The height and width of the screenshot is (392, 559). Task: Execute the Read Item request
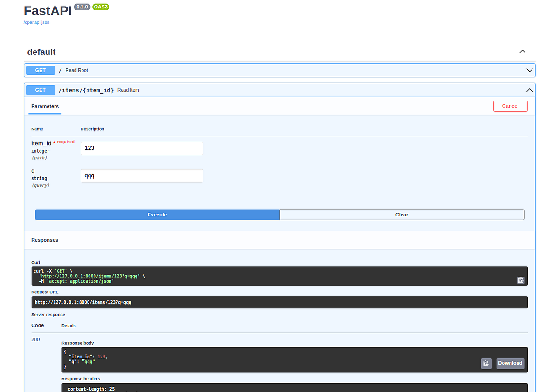point(157,215)
